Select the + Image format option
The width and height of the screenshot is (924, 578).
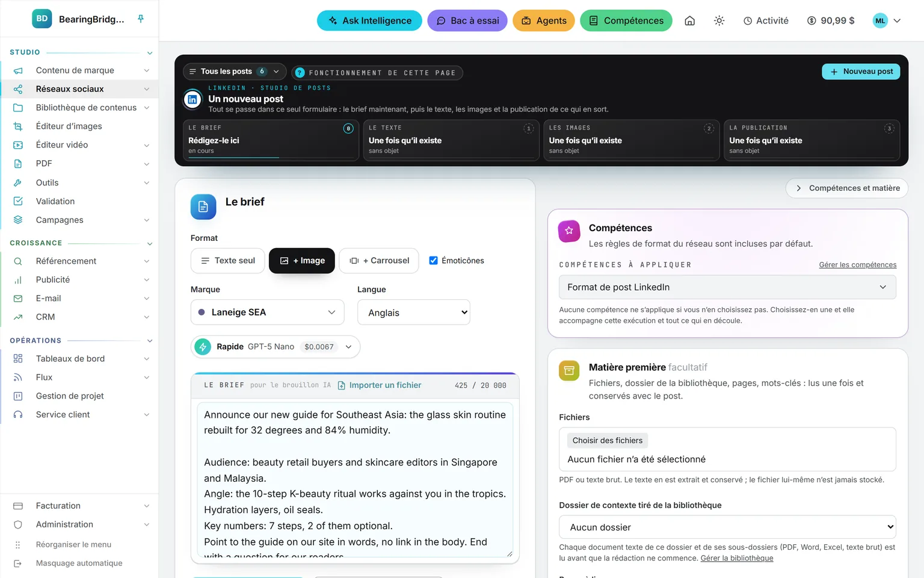coord(302,261)
